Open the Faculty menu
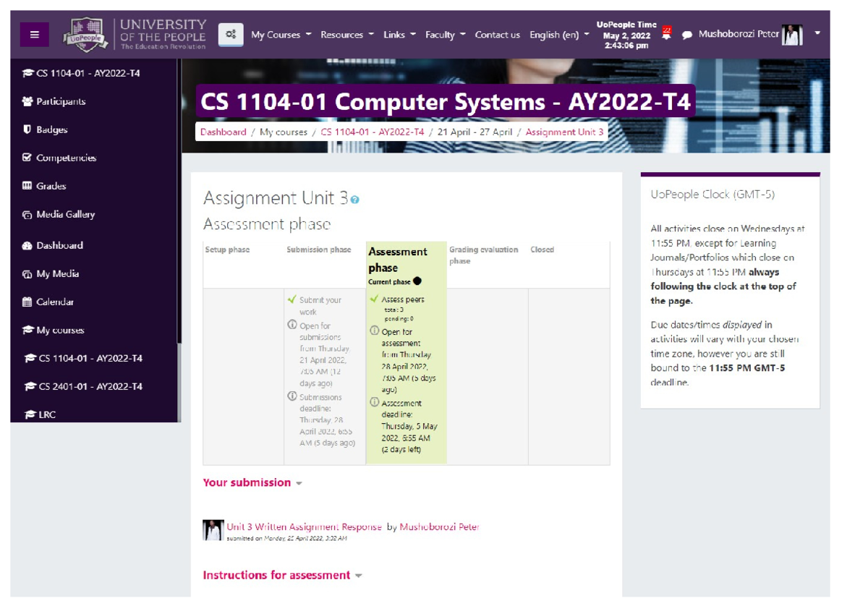The width and height of the screenshot is (868, 614). click(441, 34)
